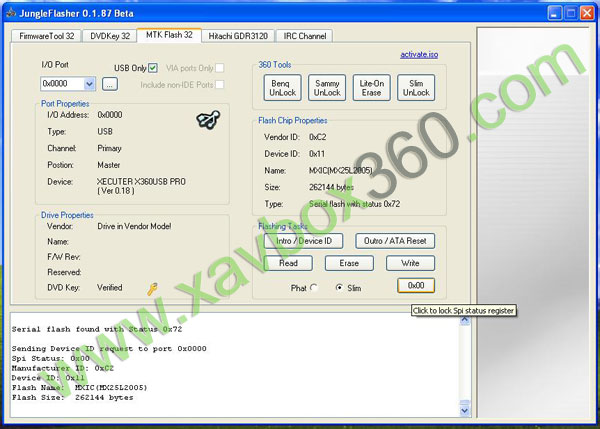Send Intro / Device ID request

303,241
